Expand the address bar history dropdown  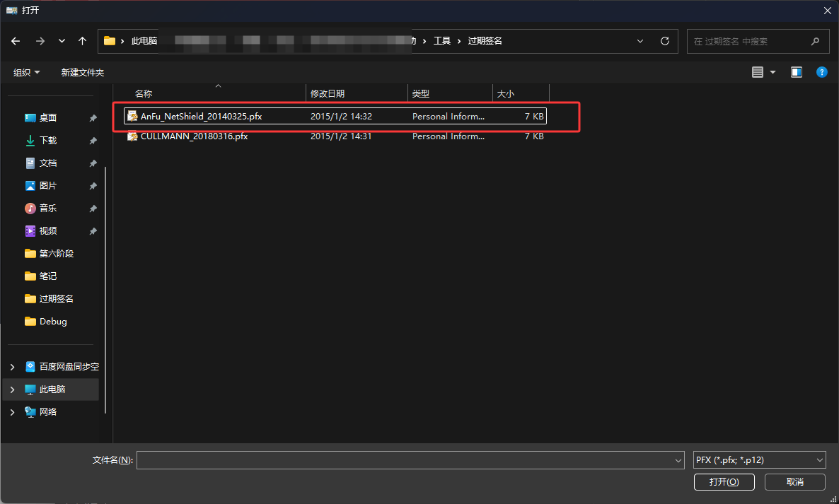pos(640,41)
